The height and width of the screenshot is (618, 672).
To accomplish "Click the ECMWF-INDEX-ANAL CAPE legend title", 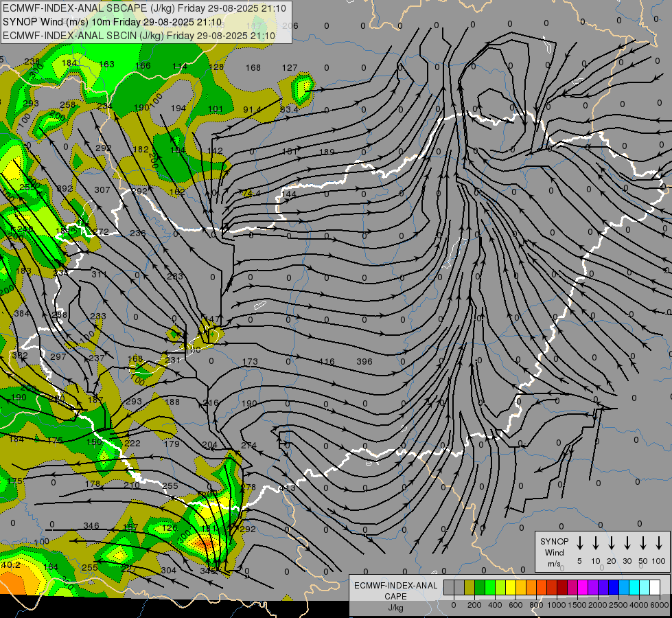I will click(x=395, y=596).
